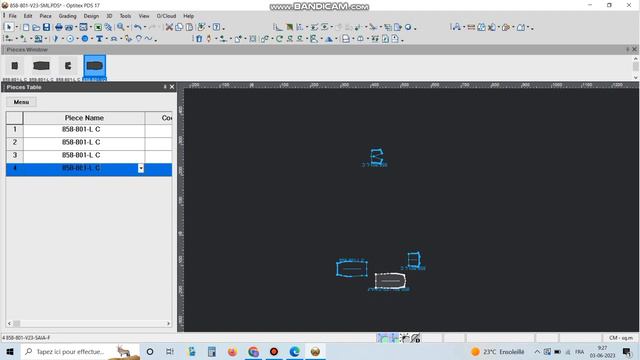640x360 pixels.
Task: Open dropdown arrow beside undo
Action: 144,27
